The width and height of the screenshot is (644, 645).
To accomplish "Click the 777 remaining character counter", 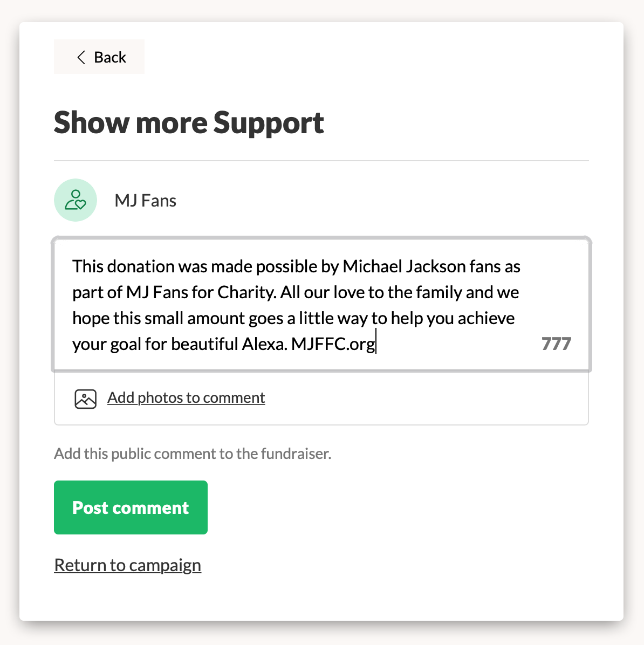I will [556, 344].
